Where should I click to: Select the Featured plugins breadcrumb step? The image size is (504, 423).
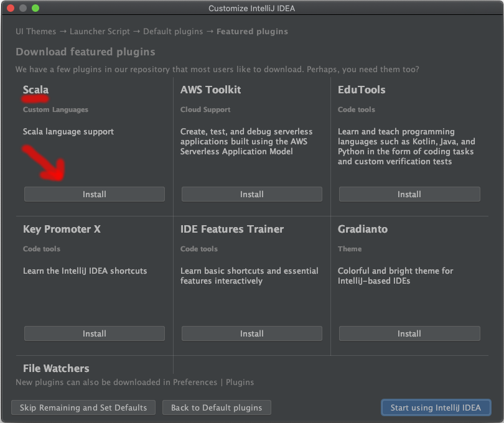(252, 31)
